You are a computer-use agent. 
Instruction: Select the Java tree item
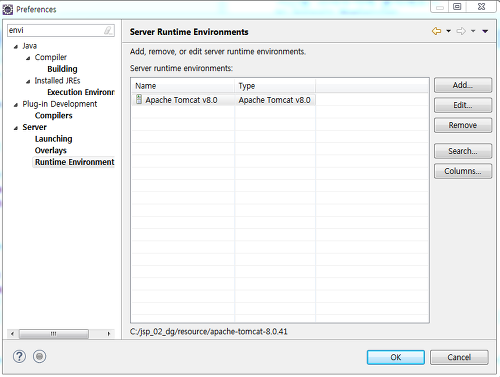[29, 46]
